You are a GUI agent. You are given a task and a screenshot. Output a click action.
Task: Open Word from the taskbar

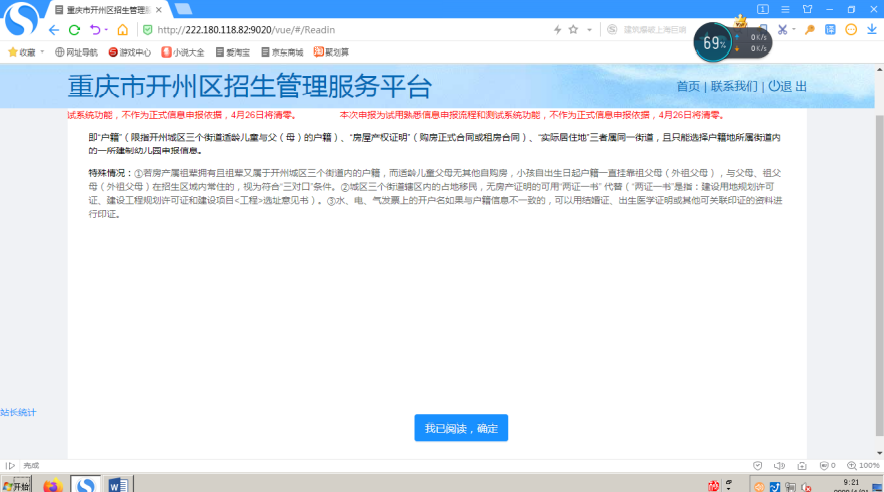click(117, 485)
